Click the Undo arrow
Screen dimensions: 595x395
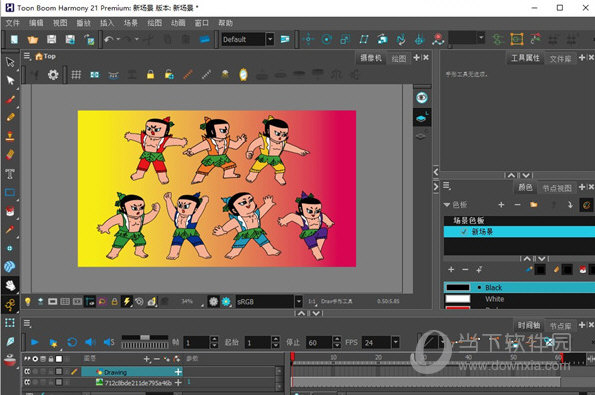coord(109,39)
